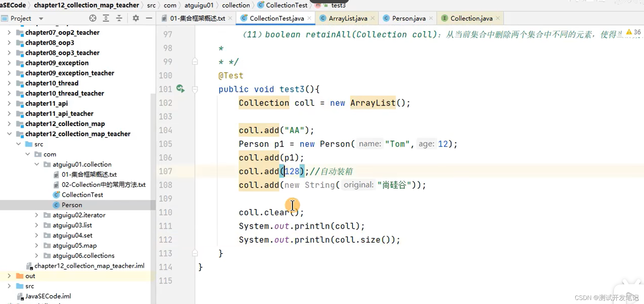
Task: Click the com breadcrumb
Action: point(170,5)
